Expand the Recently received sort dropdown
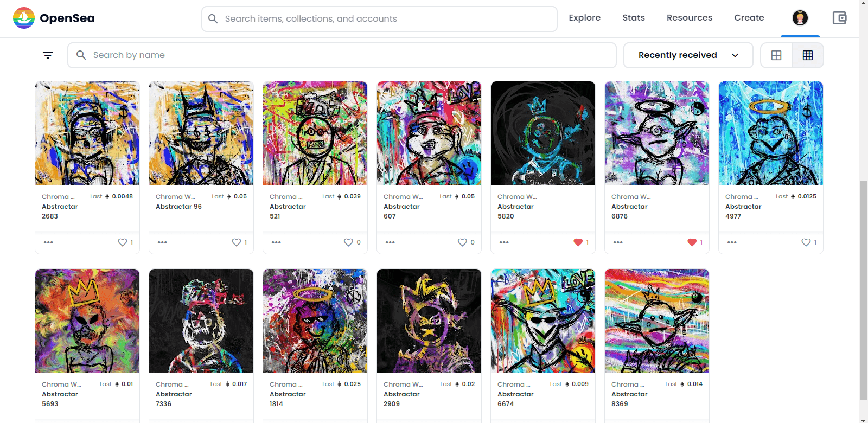This screenshot has width=868, height=423. pos(688,55)
